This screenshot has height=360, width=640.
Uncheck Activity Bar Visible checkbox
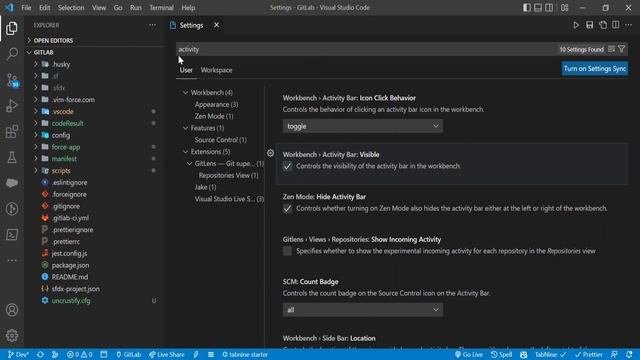(x=287, y=166)
